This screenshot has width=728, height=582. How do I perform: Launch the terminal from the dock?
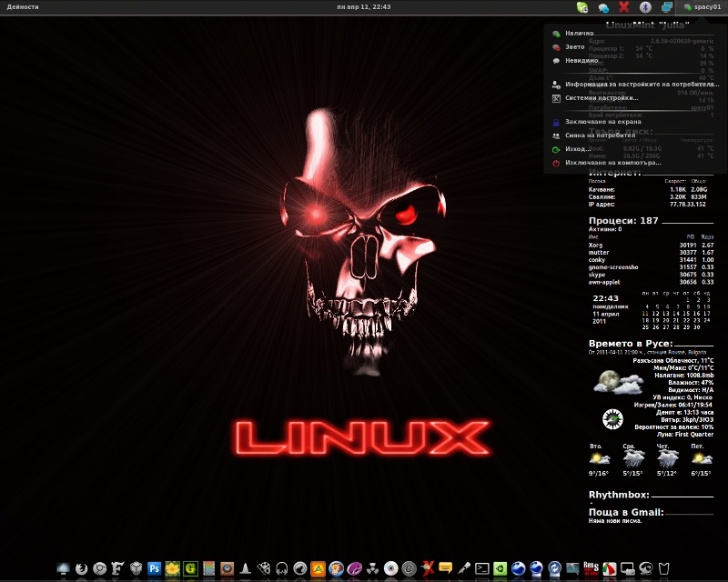tap(482, 568)
